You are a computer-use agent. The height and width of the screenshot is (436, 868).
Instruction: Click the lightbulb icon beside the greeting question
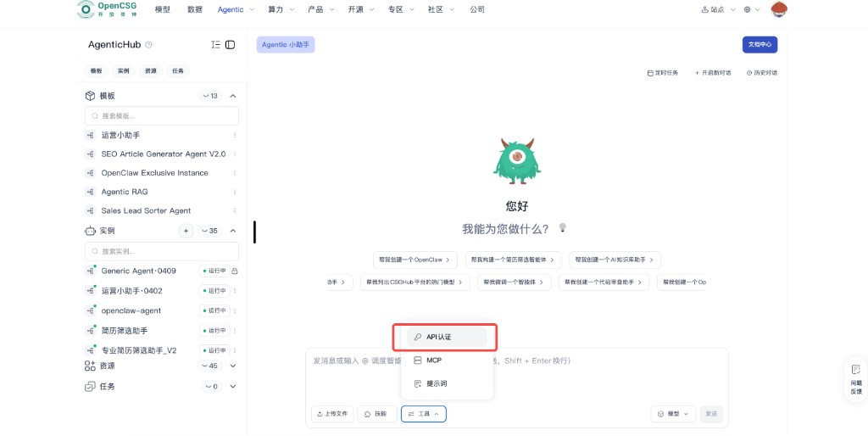click(562, 228)
